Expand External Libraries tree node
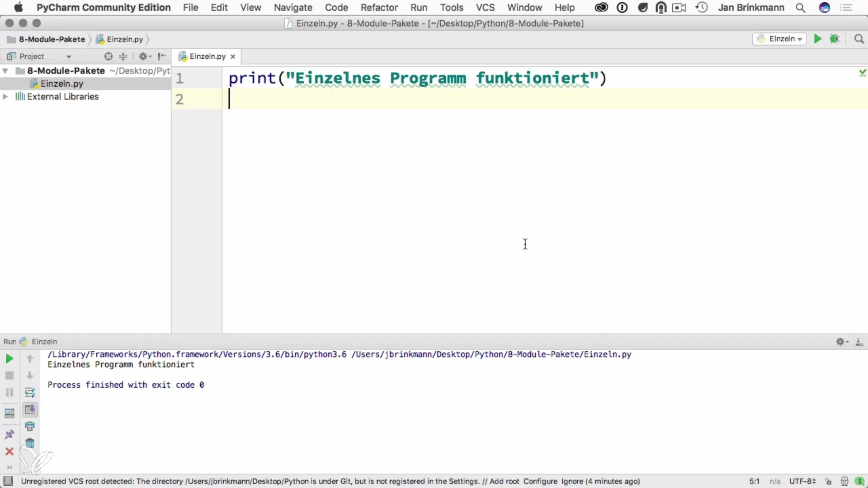The image size is (868, 488). point(5,97)
